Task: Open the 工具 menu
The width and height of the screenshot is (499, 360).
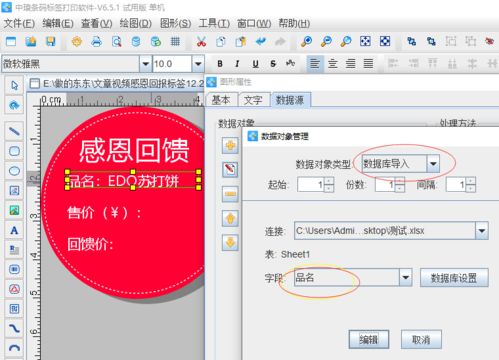Action: (x=214, y=23)
